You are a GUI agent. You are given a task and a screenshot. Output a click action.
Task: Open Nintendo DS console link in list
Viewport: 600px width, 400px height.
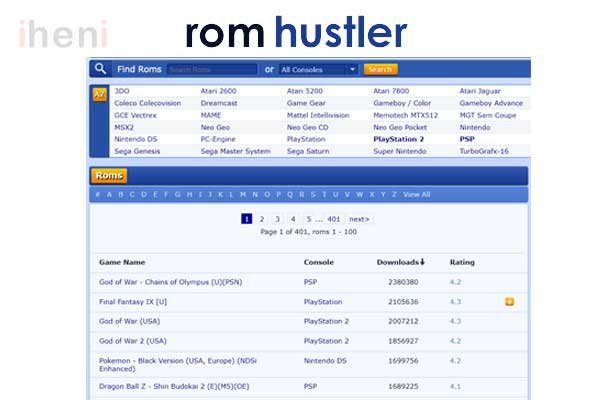click(135, 139)
